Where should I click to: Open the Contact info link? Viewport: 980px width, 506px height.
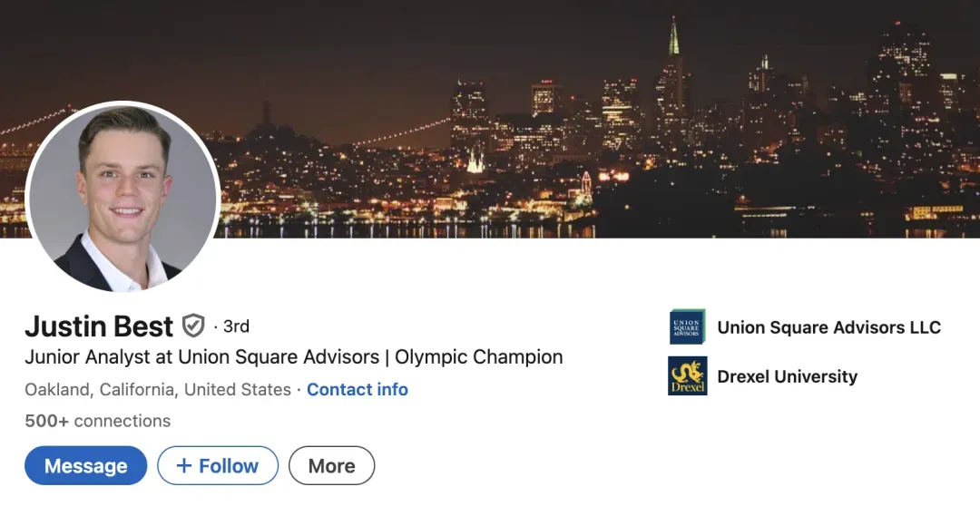(x=358, y=390)
